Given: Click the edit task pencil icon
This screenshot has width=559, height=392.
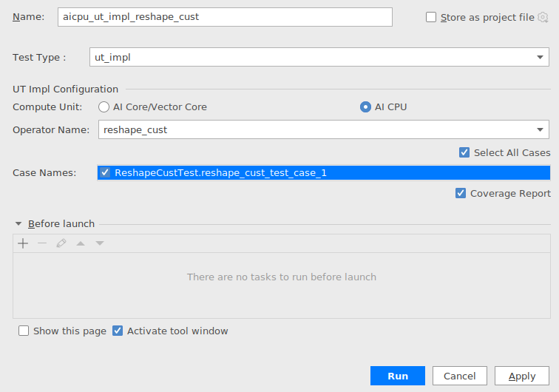Looking at the screenshot, I should 61,243.
